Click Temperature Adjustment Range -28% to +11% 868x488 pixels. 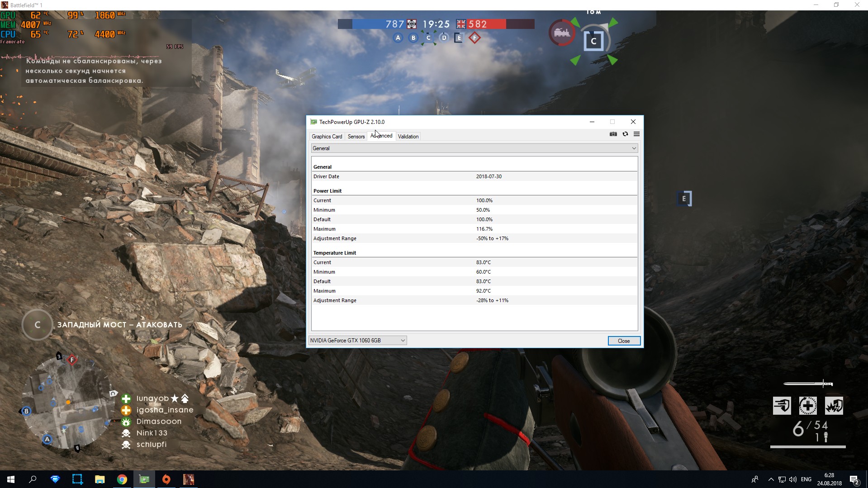click(492, 300)
